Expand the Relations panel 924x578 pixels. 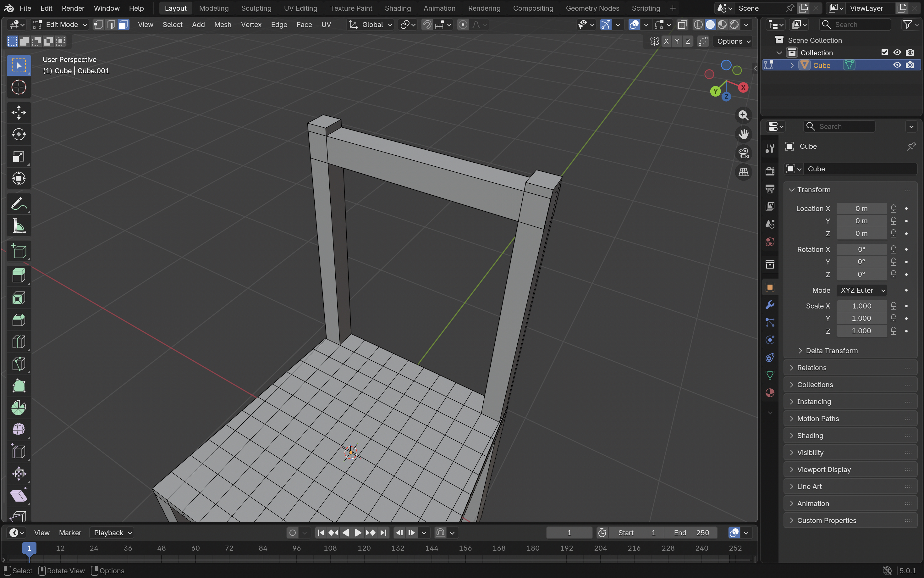(x=812, y=367)
